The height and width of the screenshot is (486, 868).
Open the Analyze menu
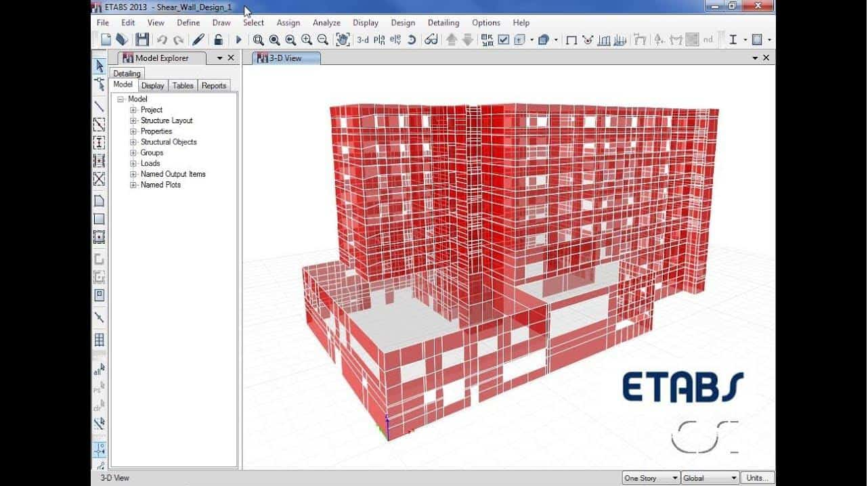click(x=326, y=22)
